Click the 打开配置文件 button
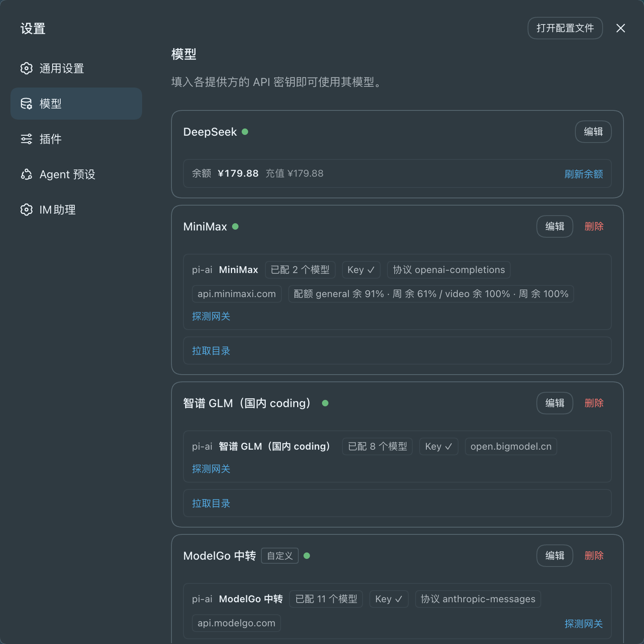 pos(565,28)
